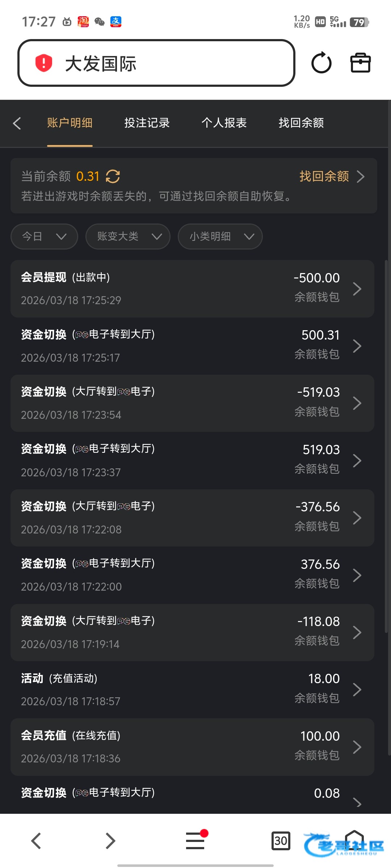
Task: Tap the golden 找回余额 link in balance card
Action: pyautogui.click(x=324, y=176)
